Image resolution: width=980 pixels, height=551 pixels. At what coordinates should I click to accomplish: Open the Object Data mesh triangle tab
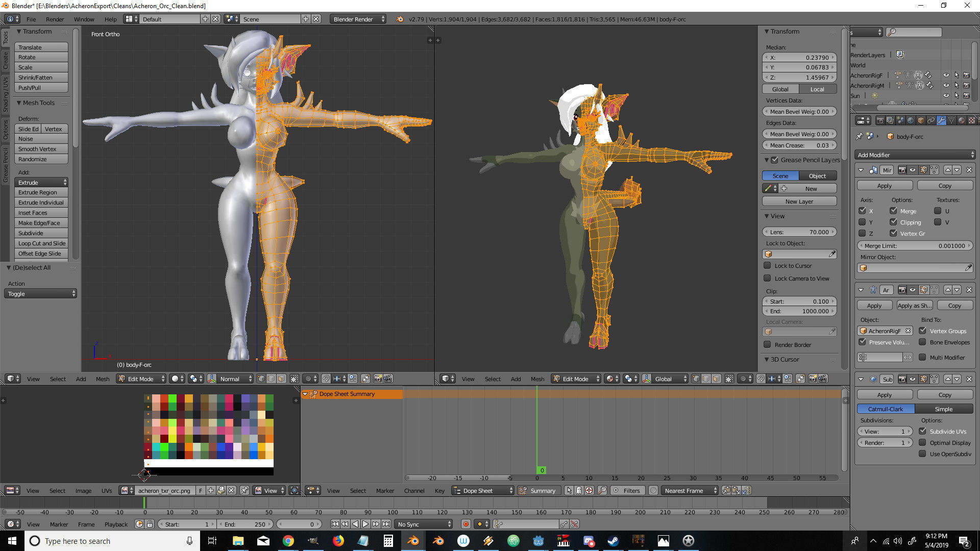pyautogui.click(x=951, y=120)
